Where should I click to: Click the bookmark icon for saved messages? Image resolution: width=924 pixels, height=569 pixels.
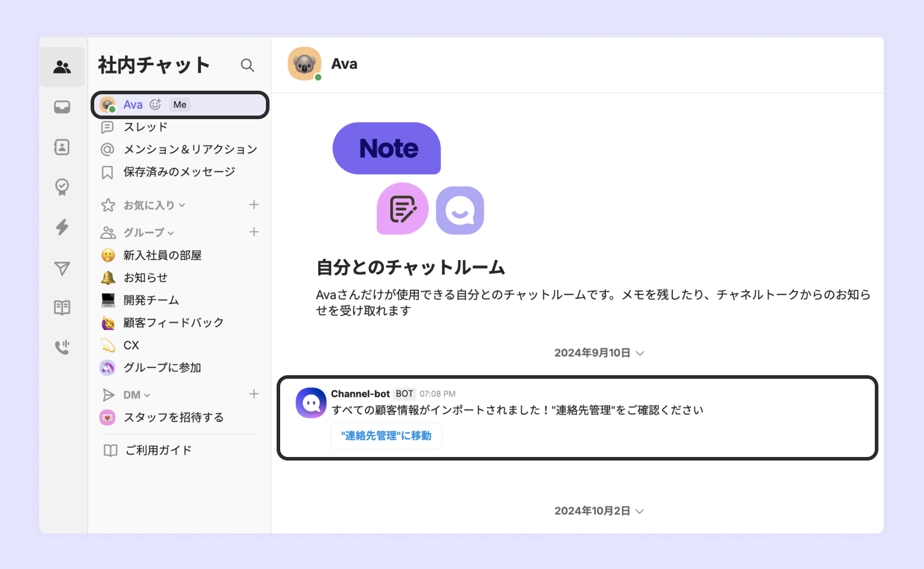[x=107, y=172]
